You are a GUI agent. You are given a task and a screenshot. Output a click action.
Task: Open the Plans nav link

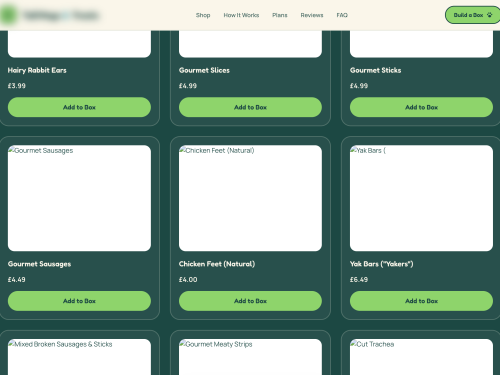(280, 15)
